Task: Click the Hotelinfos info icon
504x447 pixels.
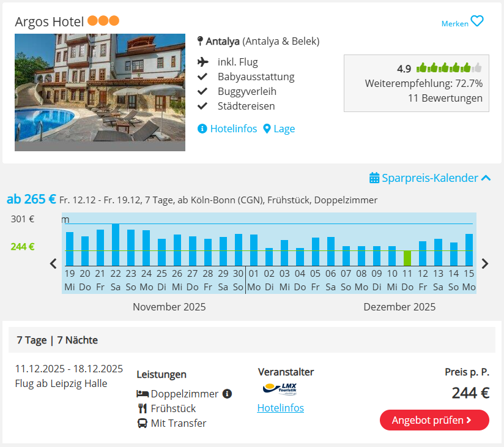Action: pyautogui.click(x=202, y=129)
